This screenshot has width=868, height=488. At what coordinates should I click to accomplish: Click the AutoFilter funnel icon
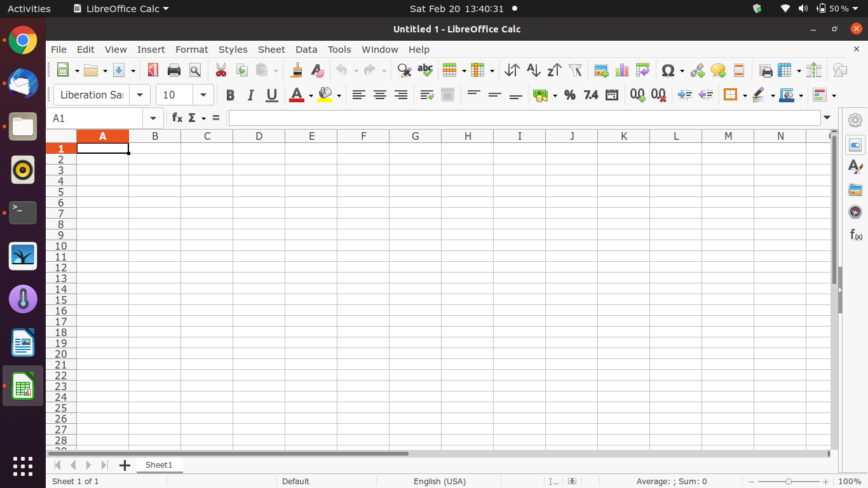click(575, 70)
